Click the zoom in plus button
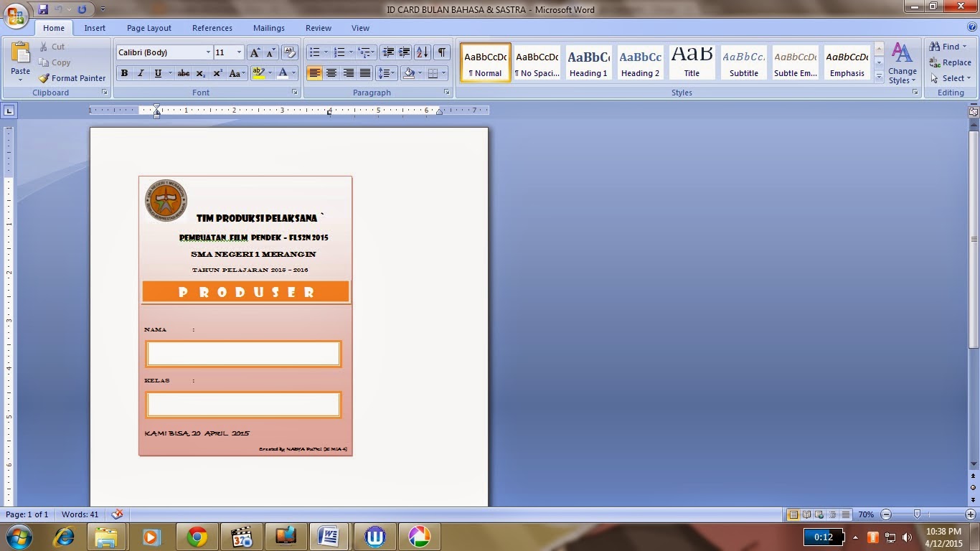 [x=971, y=514]
